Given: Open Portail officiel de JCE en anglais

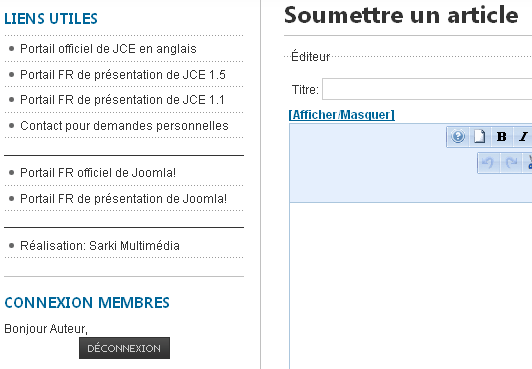Looking at the screenshot, I should (x=108, y=49).
